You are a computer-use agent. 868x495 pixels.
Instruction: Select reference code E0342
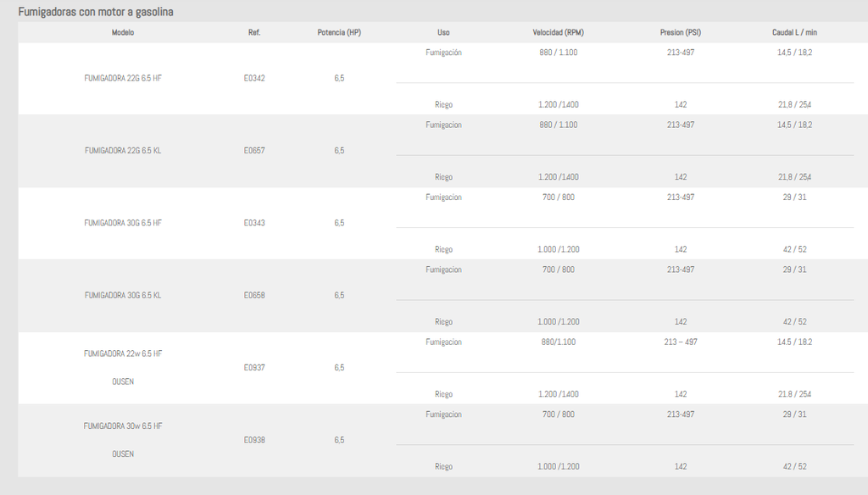click(x=254, y=78)
